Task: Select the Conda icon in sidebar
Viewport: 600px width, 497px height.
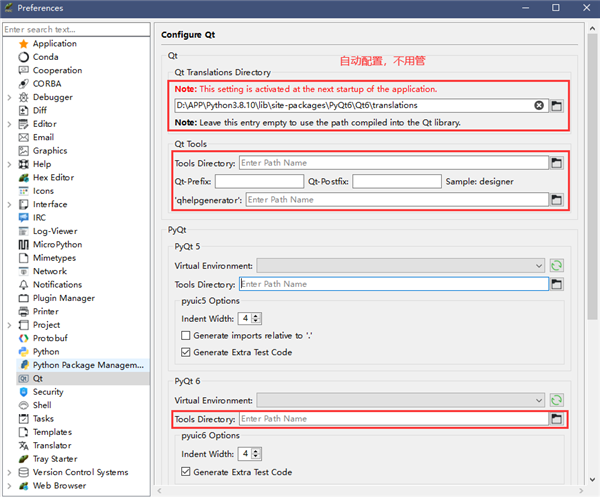Action: 24,57
